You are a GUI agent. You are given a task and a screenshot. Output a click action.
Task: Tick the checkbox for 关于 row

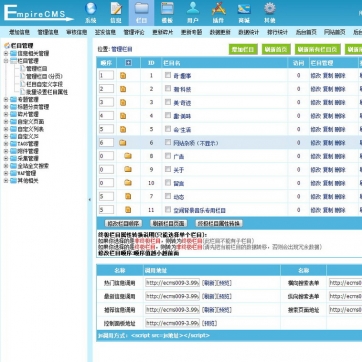pos(168,169)
